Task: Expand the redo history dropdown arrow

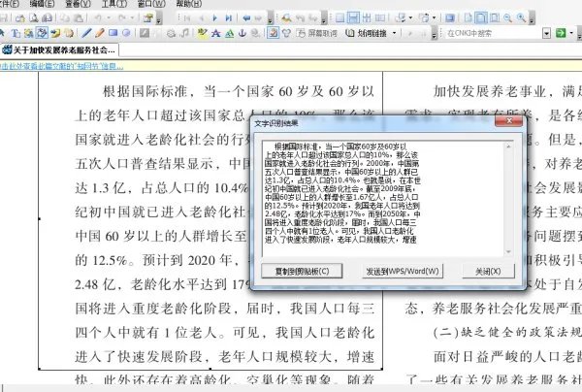Action: click(x=132, y=17)
